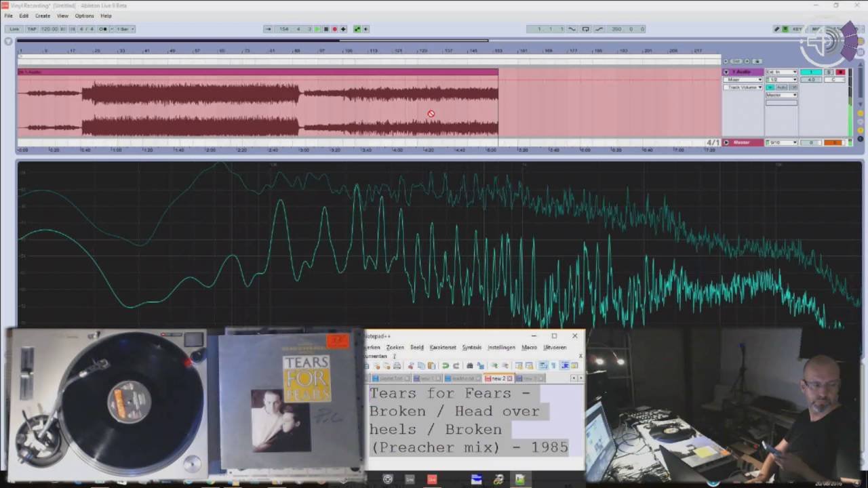Select the recorded audio clip waveform in the 1 Audio track

click(x=258, y=106)
